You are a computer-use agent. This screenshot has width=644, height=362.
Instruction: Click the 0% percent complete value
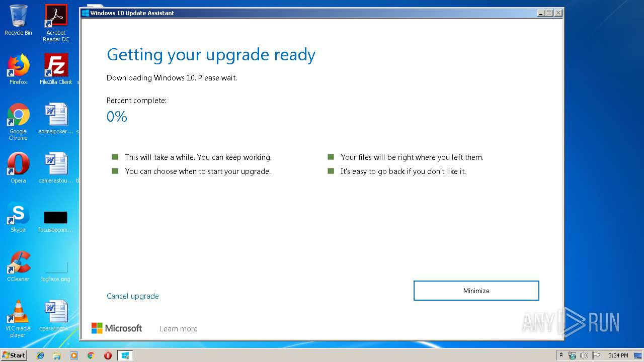point(117,117)
